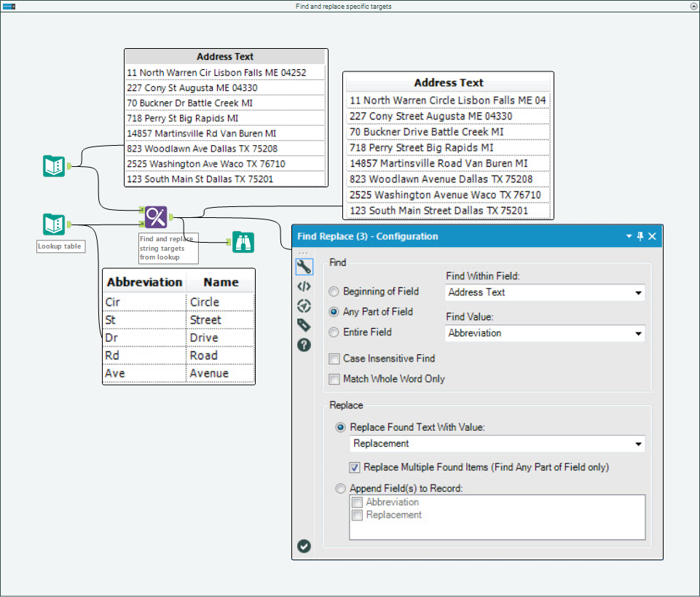Viewport: 700px width, 597px height.
Task: Click the Rd abbreviation cell
Action: 145,356
